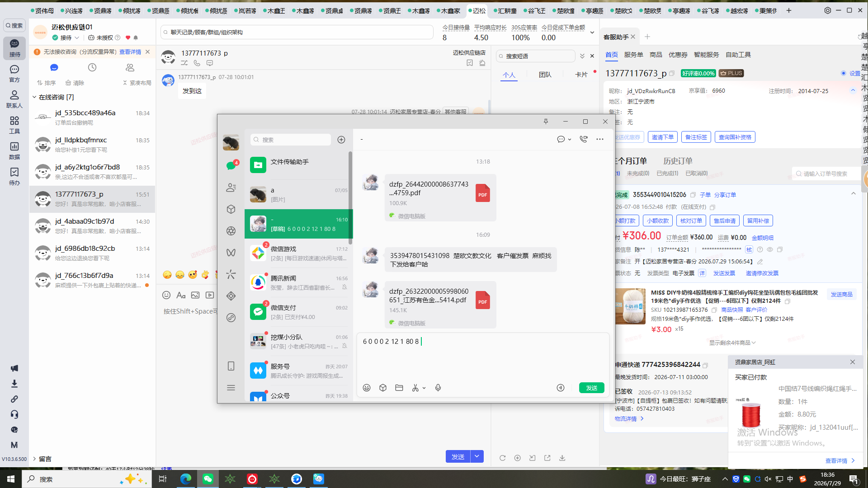Open WeChat from the Windows taskbar
This screenshot has height=488, width=868.
tap(208, 479)
